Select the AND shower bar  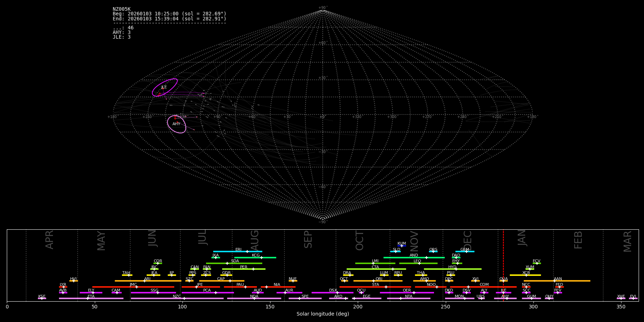(414, 257)
